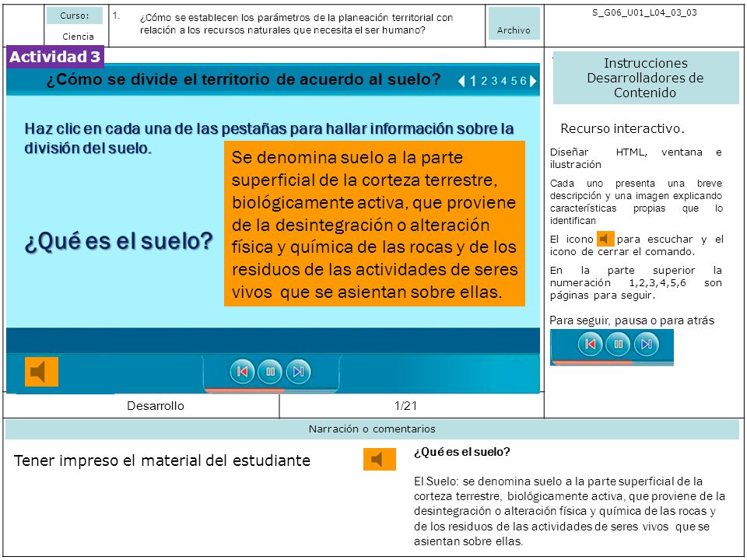Image resolution: width=747 pixels, height=560 pixels.
Task: Click the Ciencia course name
Action: (x=78, y=37)
